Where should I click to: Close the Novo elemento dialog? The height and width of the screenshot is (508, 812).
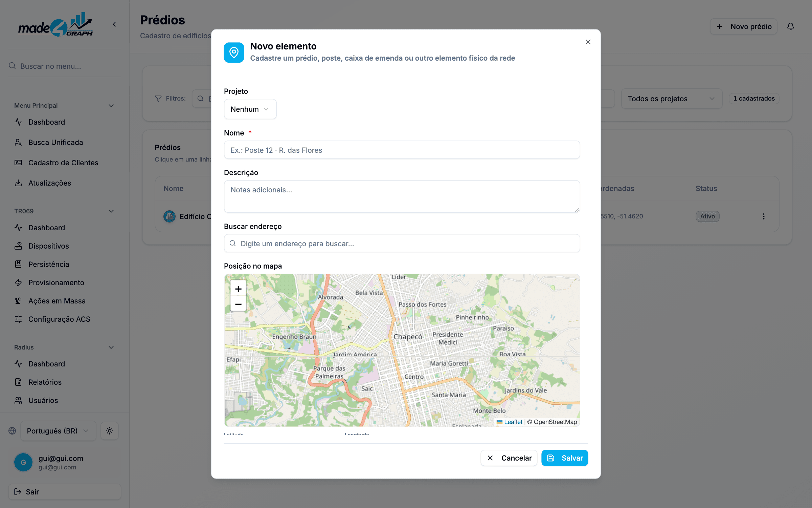pyautogui.click(x=588, y=42)
